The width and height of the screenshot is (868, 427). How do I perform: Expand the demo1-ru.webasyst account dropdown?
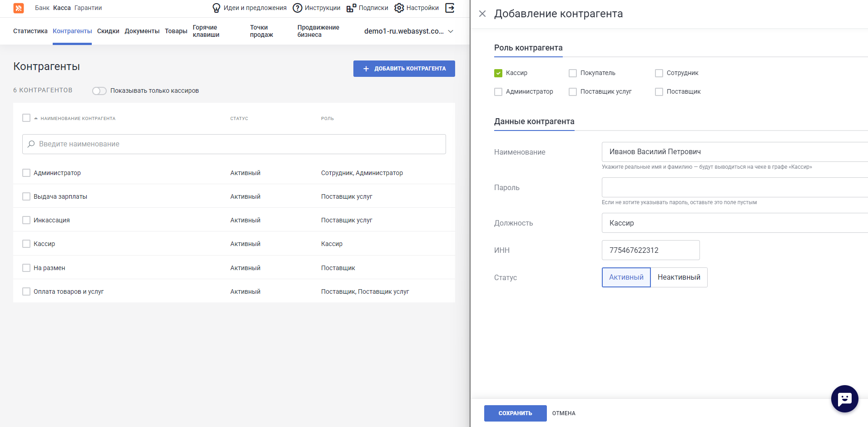pos(451,31)
